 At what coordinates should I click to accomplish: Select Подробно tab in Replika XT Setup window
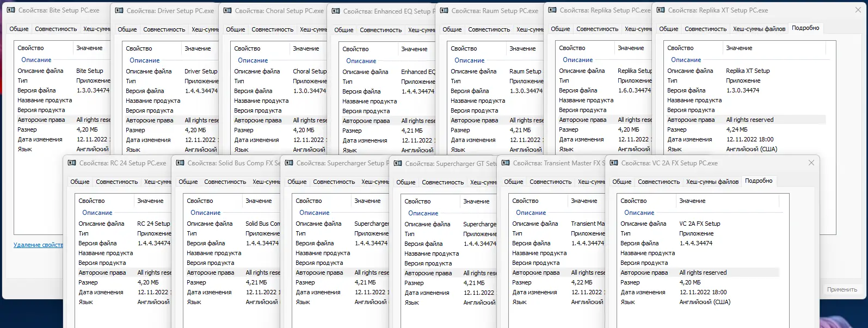point(805,28)
